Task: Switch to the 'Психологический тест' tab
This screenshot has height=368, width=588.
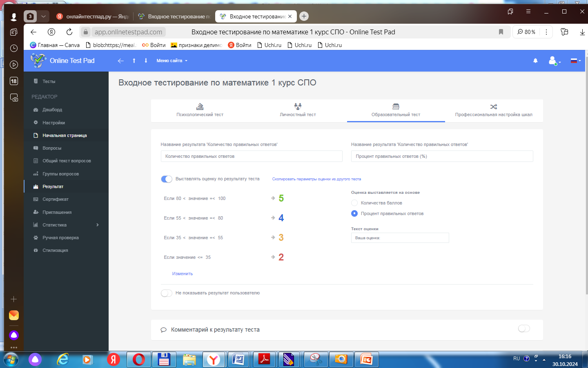Action: 200,110
